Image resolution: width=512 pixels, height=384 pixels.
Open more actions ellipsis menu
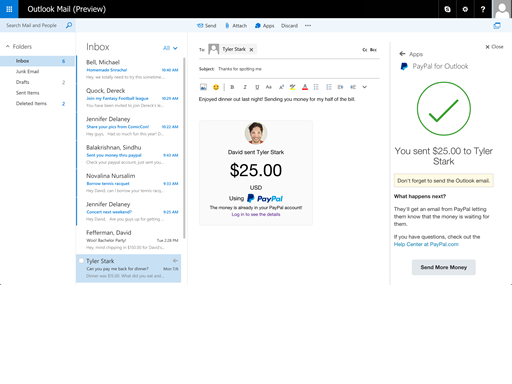[308, 26]
